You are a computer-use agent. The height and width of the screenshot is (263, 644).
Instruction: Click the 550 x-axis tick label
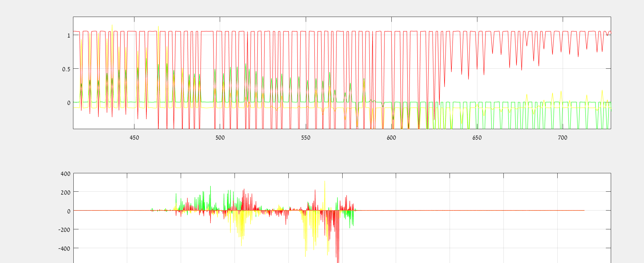pyautogui.click(x=306, y=138)
